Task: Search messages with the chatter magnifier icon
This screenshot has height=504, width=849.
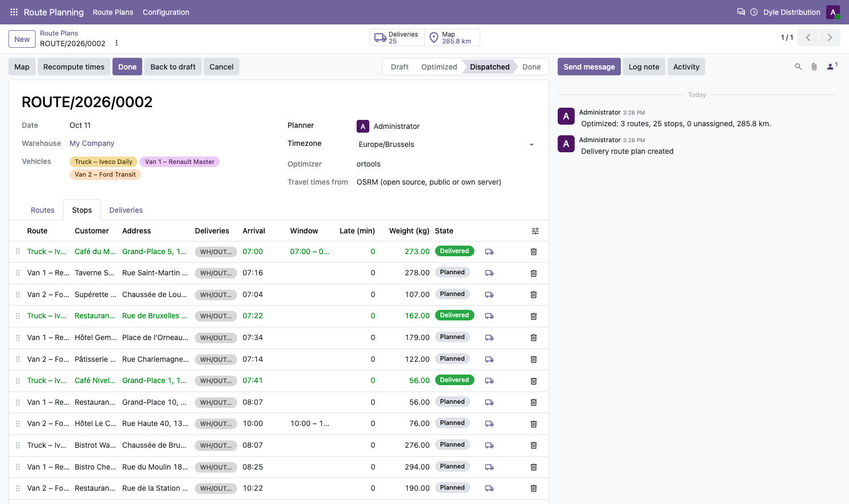Action: (x=798, y=67)
